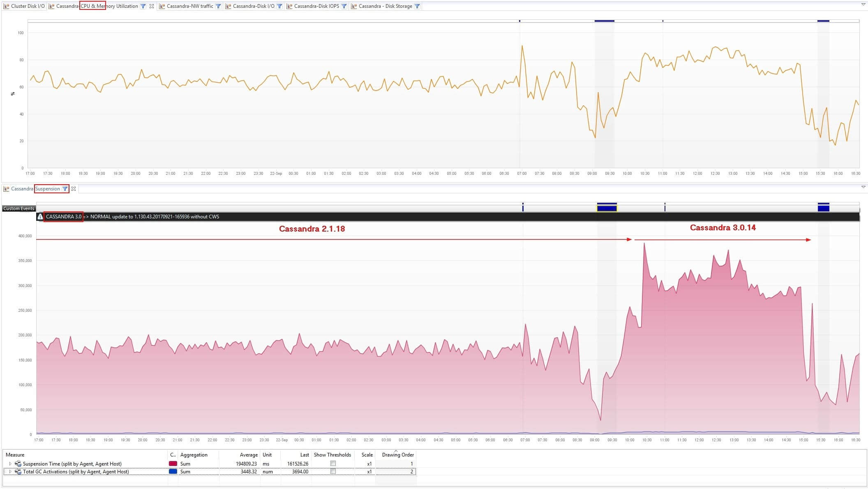
Task: Click the last value 161526.26
Action: coord(298,464)
